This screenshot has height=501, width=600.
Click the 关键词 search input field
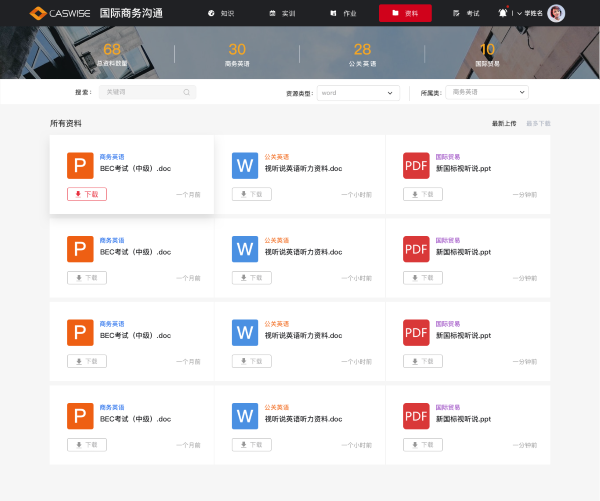click(140, 92)
